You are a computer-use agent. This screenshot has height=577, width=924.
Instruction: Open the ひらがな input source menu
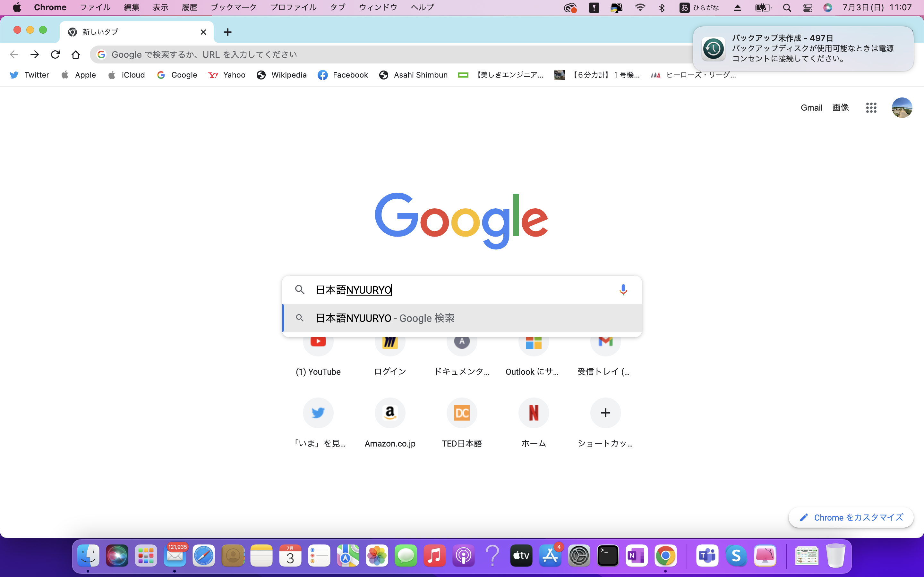click(x=699, y=8)
